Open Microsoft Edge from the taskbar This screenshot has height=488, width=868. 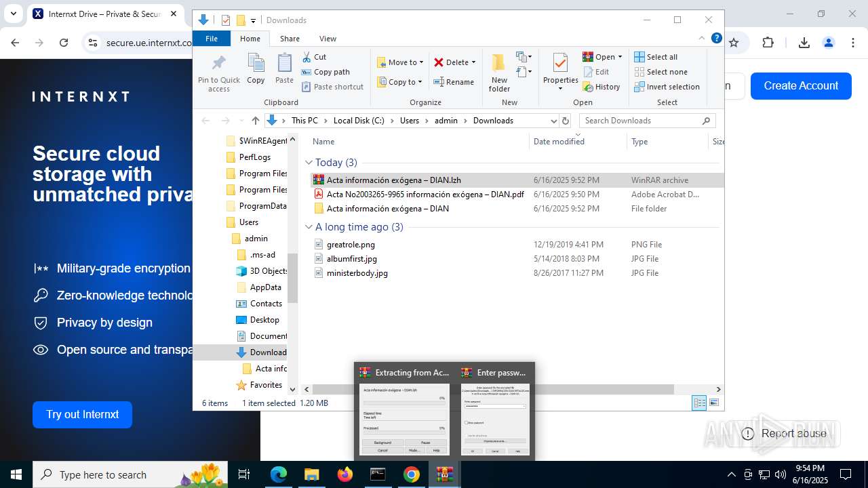coord(279,474)
